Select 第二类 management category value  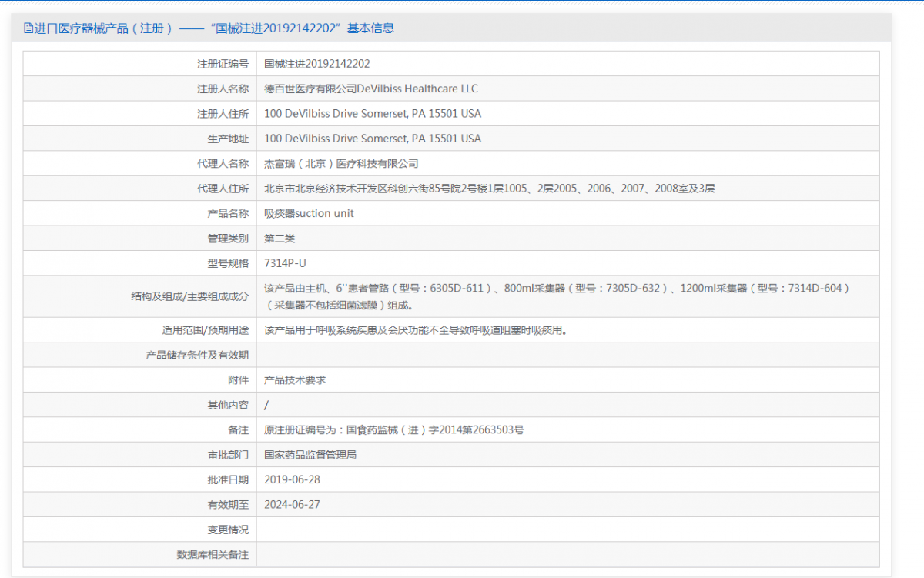(x=280, y=239)
